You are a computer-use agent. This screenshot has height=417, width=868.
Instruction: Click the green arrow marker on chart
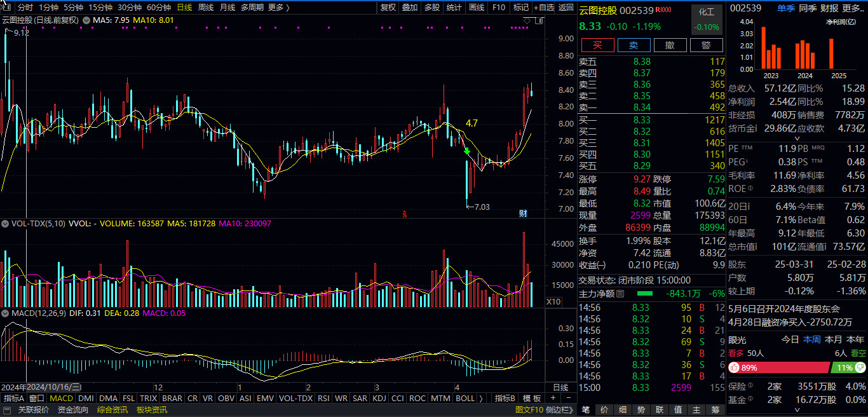coord(467,151)
